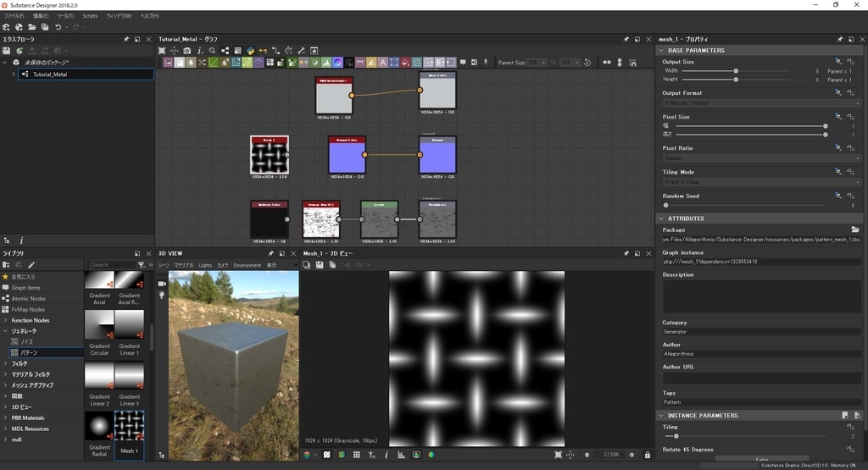Align nodes horizontally icon
This screenshot has height=470, width=868.
pos(607,63)
